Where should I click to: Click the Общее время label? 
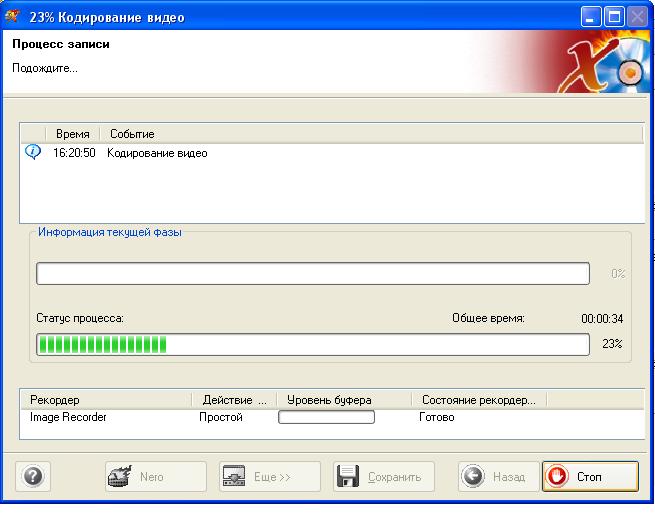click(488, 318)
